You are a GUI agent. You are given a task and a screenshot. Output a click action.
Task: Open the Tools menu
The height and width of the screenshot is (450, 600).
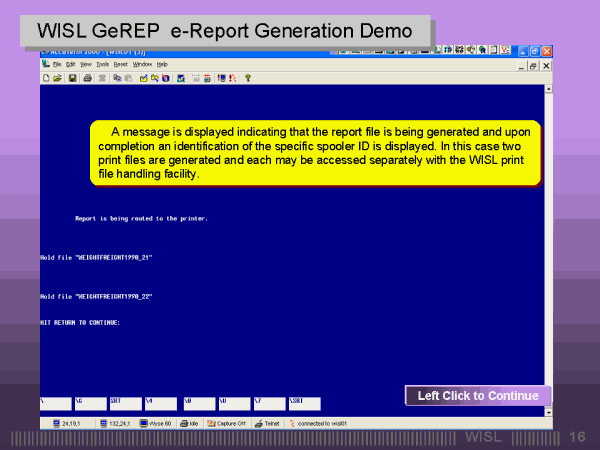coord(101,64)
